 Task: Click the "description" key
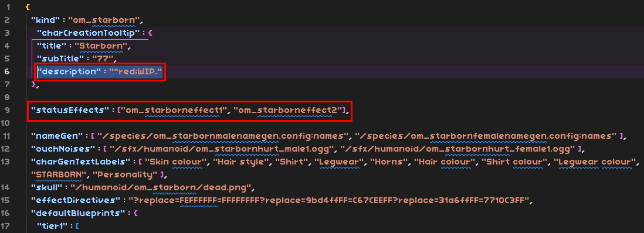tap(69, 71)
